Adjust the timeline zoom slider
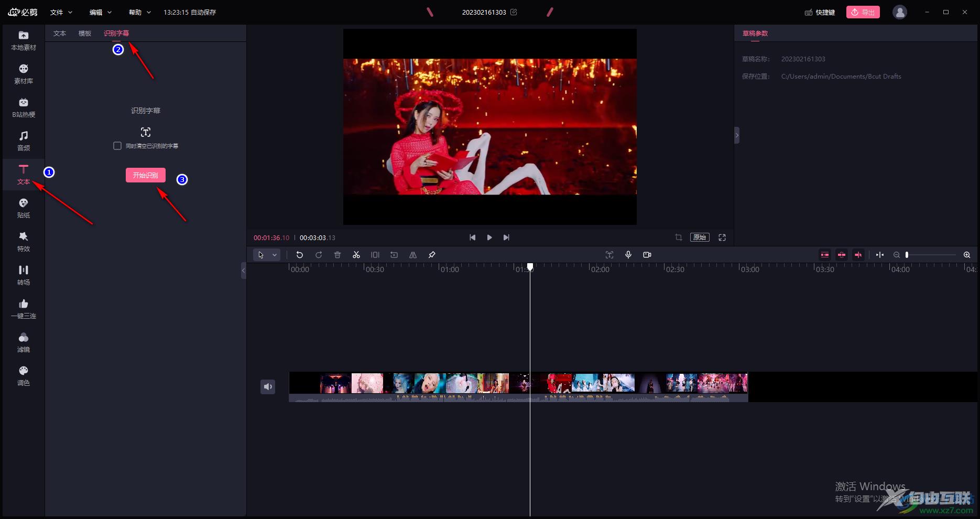Screen dimensions: 980x519 click(x=931, y=255)
